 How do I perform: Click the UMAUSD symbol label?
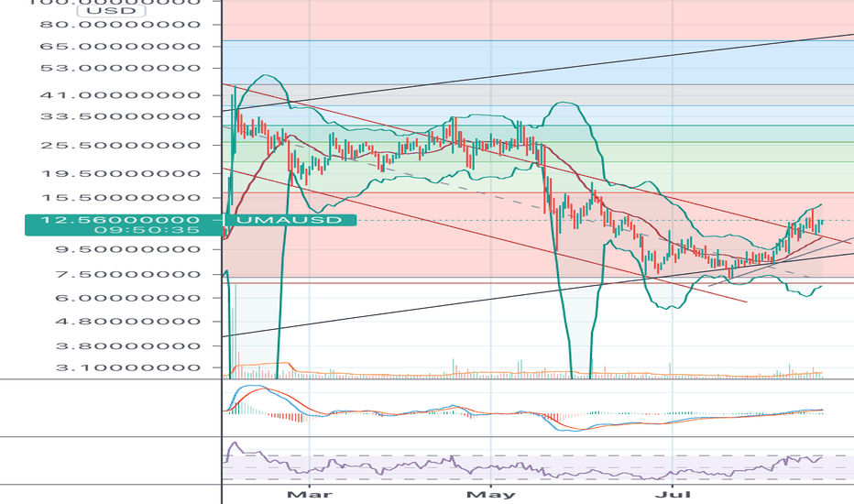(290, 220)
